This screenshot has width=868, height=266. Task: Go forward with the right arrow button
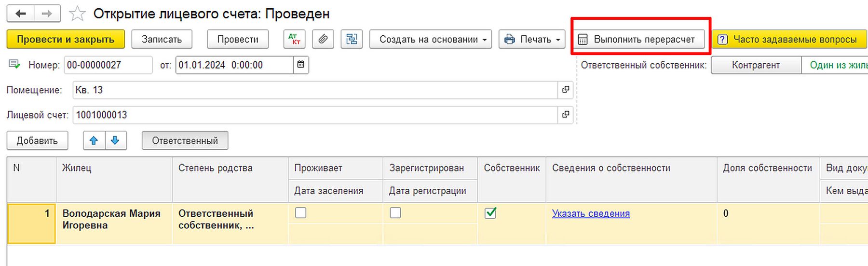(x=47, y=14)
